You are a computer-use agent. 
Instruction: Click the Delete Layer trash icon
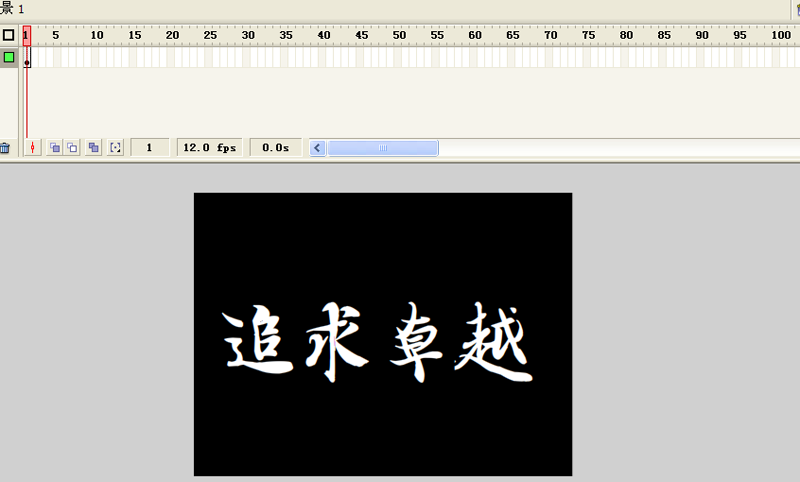(x=5, y=148)
